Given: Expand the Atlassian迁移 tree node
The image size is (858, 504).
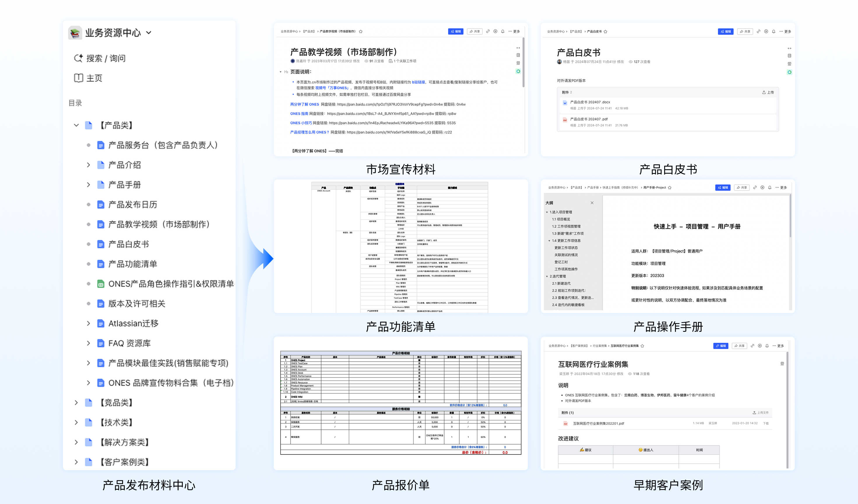Looking at the screenshot, I should pos(88,323).
